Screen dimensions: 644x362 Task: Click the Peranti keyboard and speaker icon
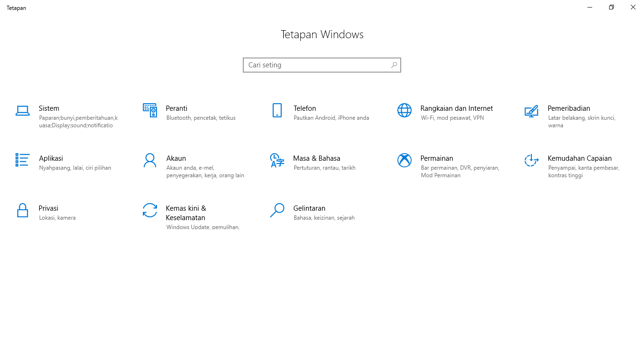click(150, 110)
